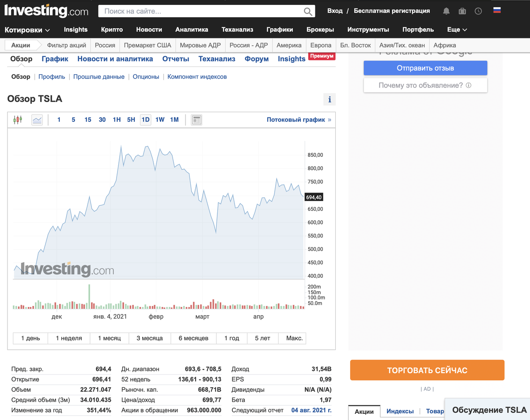Viewport: 530px width, 420px height.
Task: Click the ТОРГОВАТЬ СЕЙЧАС button
Action: click(427, 371)
